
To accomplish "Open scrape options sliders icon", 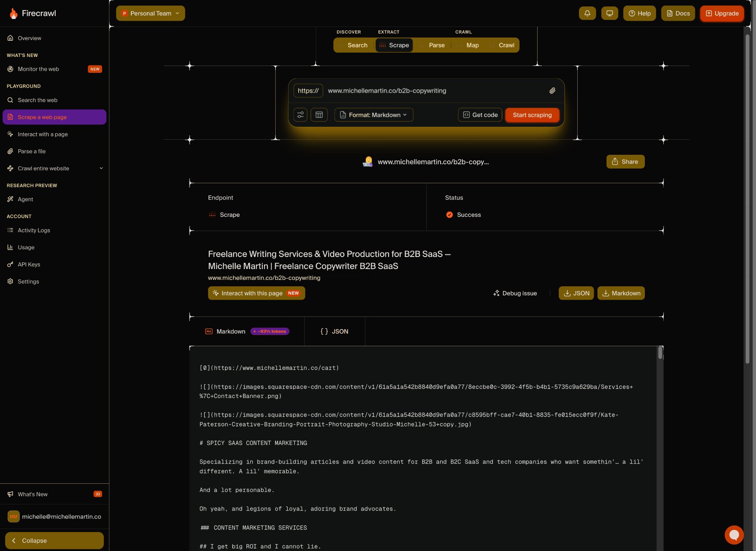I will [x=300, y=115].
